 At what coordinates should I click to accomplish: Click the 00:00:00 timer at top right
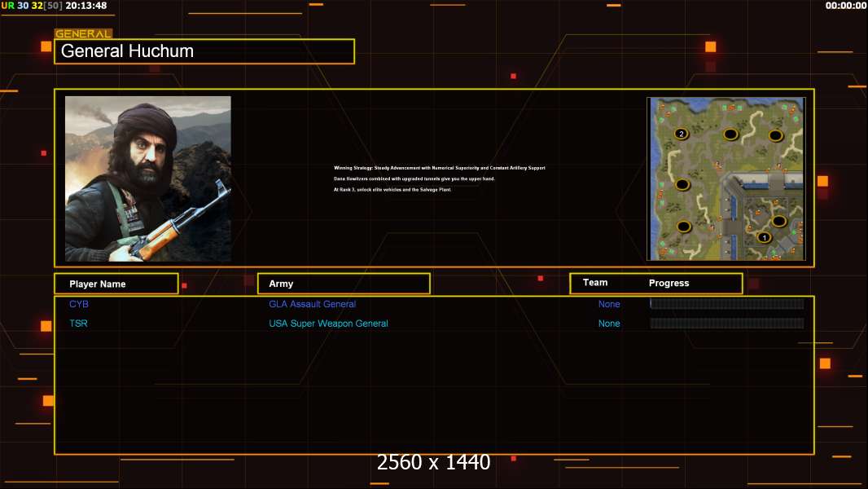846,6
